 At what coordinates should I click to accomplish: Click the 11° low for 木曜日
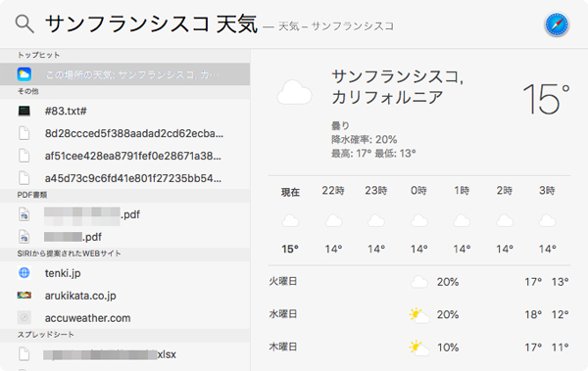coord(561,348)
